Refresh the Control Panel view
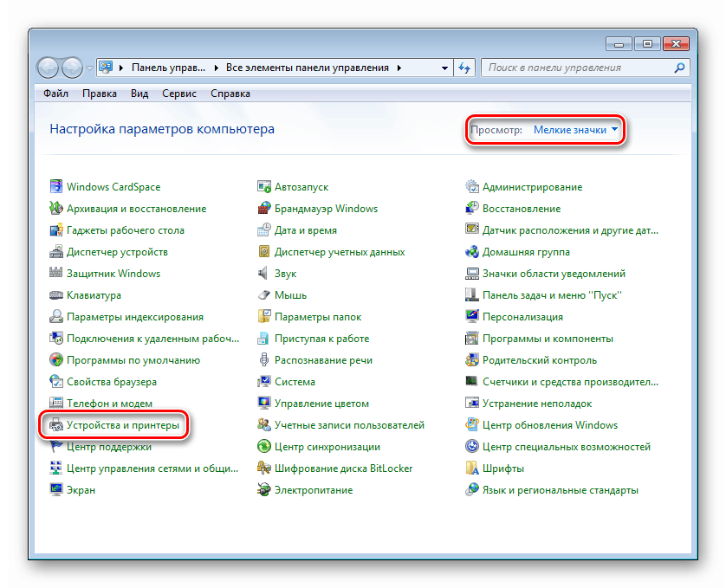The width and height of the screenshot is (726, 588). click(x=464, y=67)
